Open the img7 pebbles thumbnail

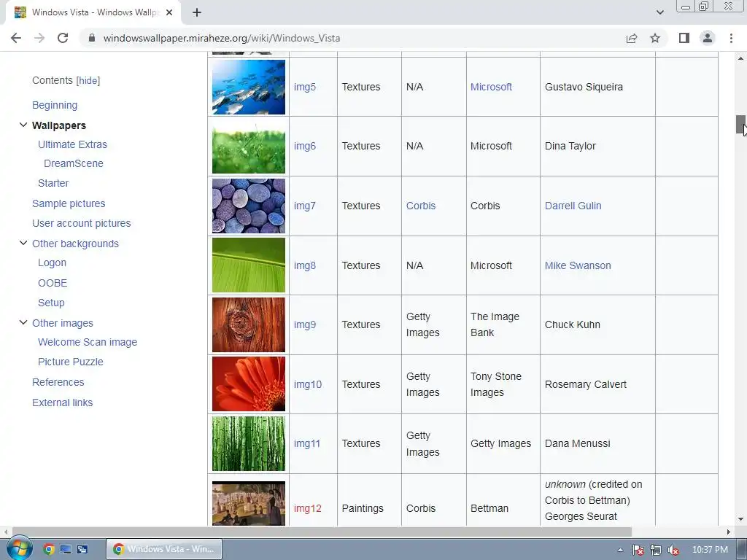click(249, 206)
